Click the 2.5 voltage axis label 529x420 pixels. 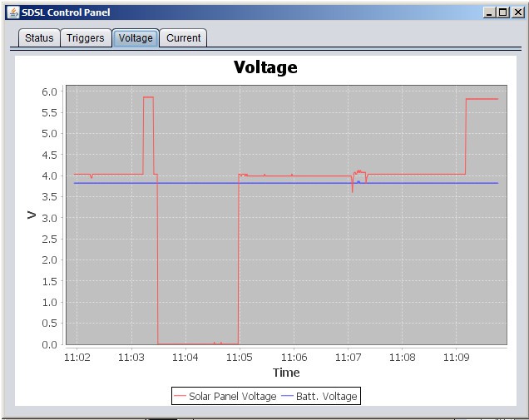click(x=50, y=240)
